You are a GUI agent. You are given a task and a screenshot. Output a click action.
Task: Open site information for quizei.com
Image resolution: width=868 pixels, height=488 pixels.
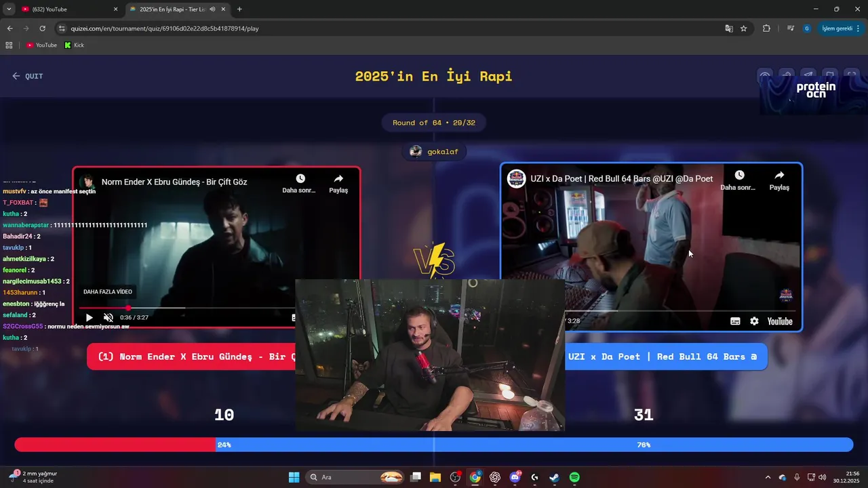(x=62, y=28)
